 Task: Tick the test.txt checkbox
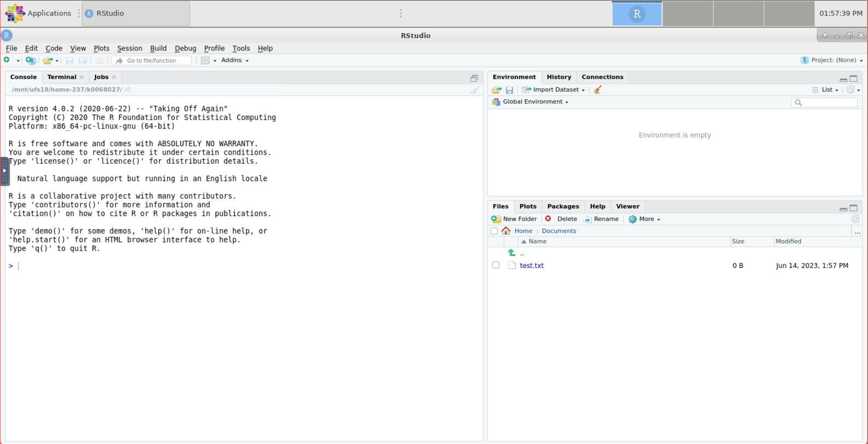click(x=496, y=265)
